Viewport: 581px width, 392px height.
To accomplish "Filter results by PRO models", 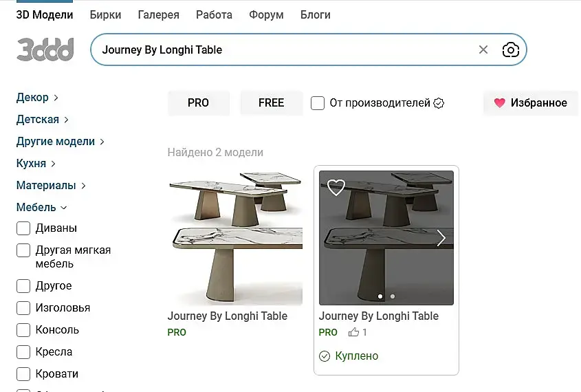I will tap(198, 103).
